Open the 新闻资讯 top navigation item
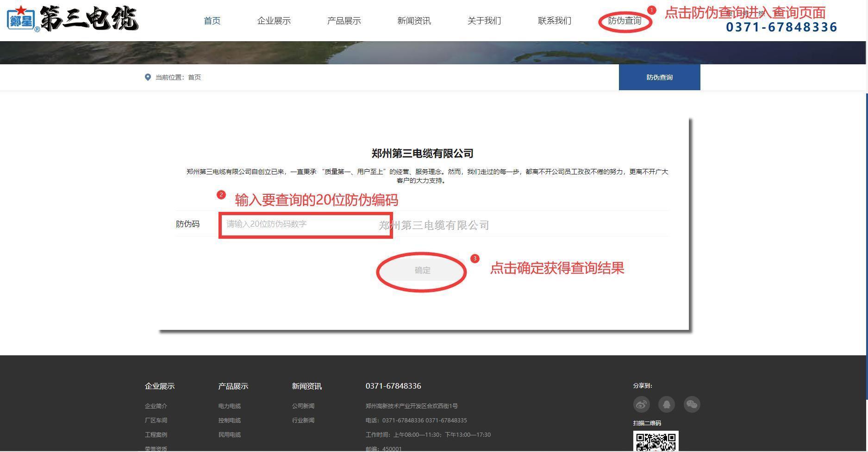Viewport: 868px width, 452px height. click(x=414, y=21)
